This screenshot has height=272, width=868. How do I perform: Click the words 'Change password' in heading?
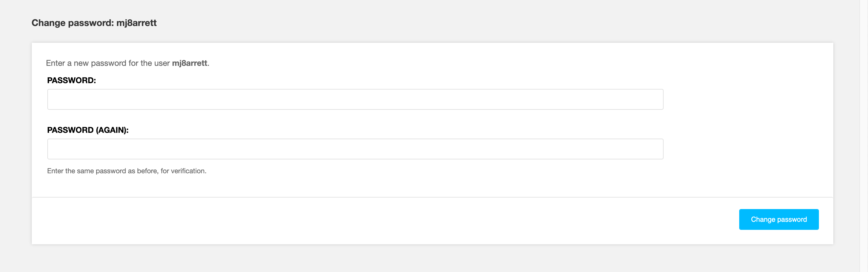[72, 23]
